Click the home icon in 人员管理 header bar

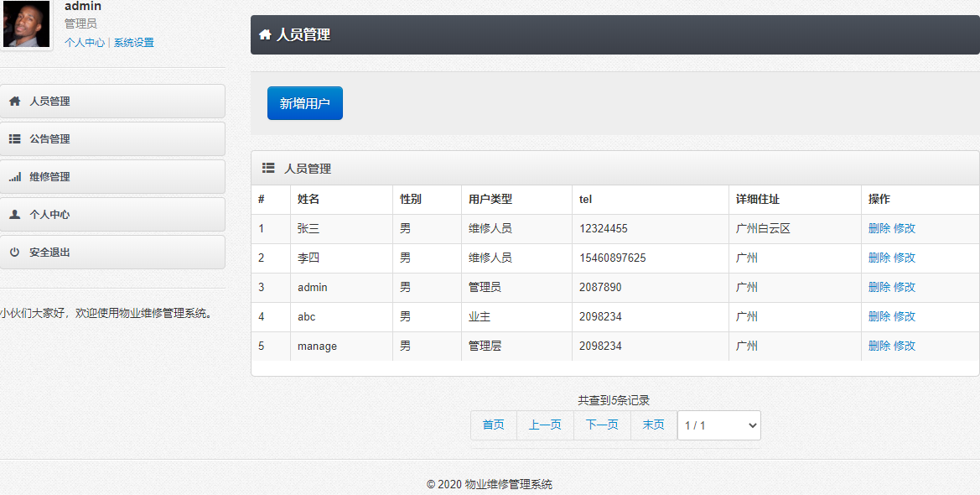[265, 34]
